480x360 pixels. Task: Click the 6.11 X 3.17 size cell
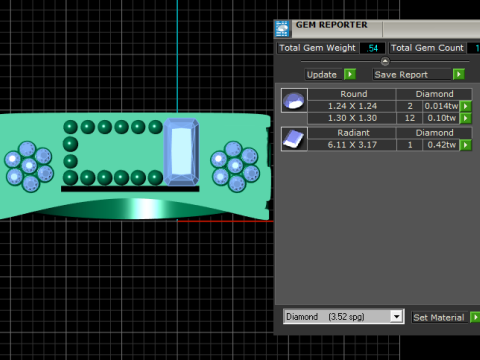pos(352,145)
